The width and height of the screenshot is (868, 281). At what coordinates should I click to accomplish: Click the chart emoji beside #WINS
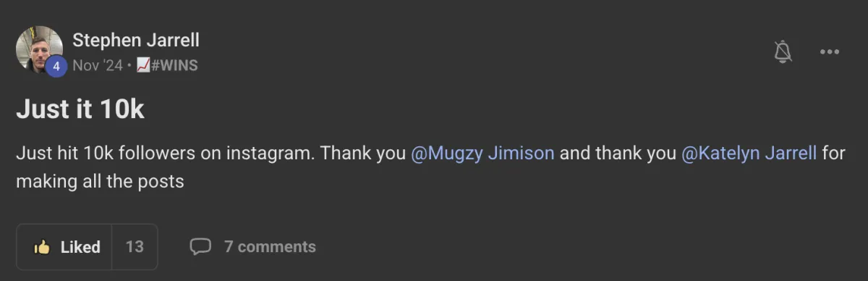[x=142, y=65]
